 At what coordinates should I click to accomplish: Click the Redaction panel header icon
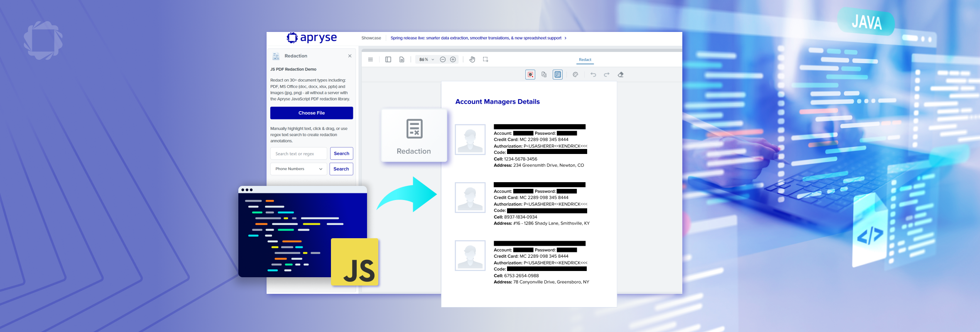pyautogui.click(x=276, y=56)
